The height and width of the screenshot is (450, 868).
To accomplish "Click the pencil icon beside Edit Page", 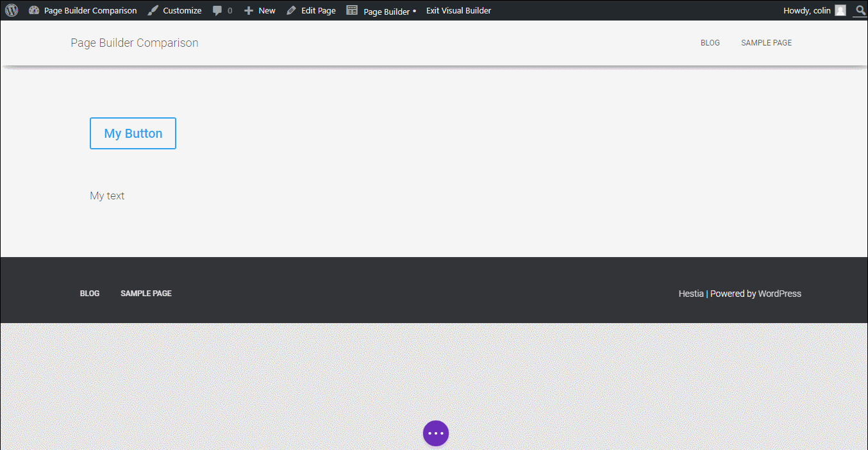I will (290, 10).
